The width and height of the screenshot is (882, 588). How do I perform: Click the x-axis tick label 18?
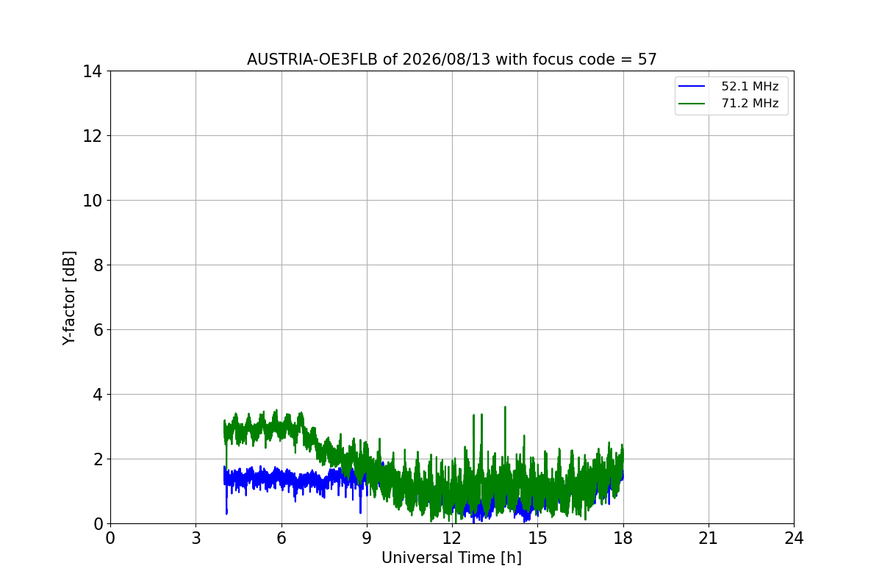pos(623,538)
